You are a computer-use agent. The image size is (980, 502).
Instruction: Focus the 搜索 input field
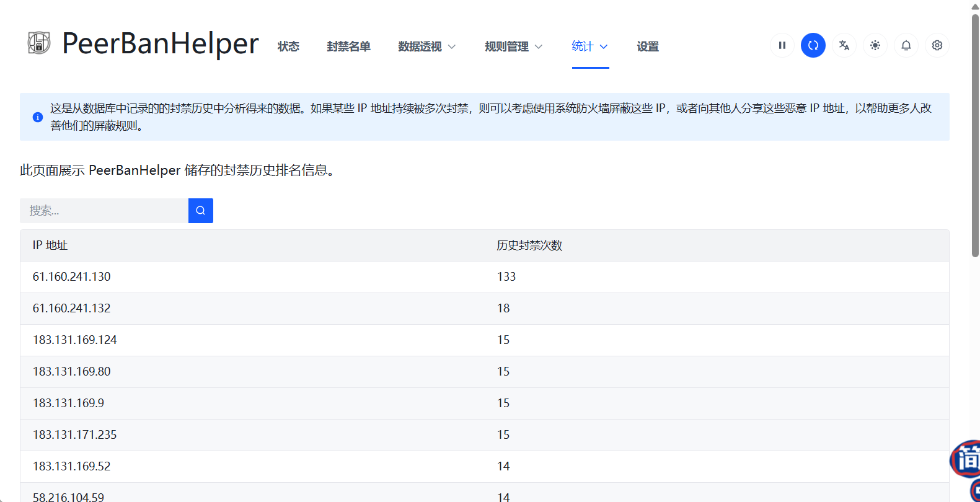click(104, 211)
